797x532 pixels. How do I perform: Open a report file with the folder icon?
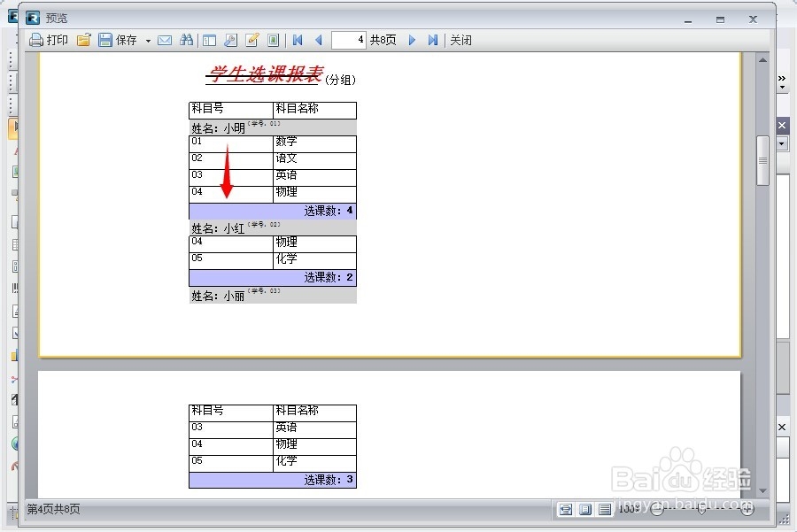(84, 40)
